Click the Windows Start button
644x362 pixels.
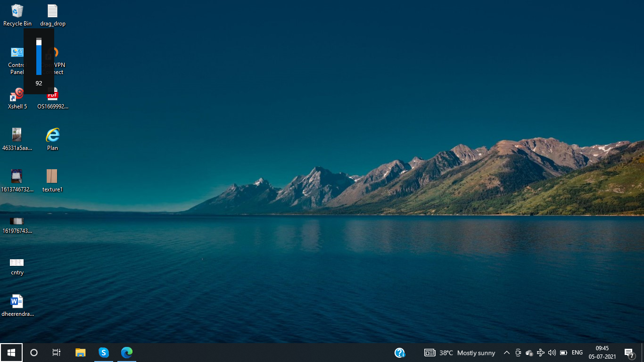(11, 353)
